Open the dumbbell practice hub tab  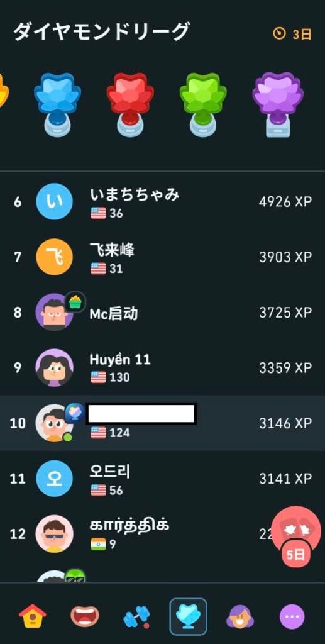[x=136, y=617]
